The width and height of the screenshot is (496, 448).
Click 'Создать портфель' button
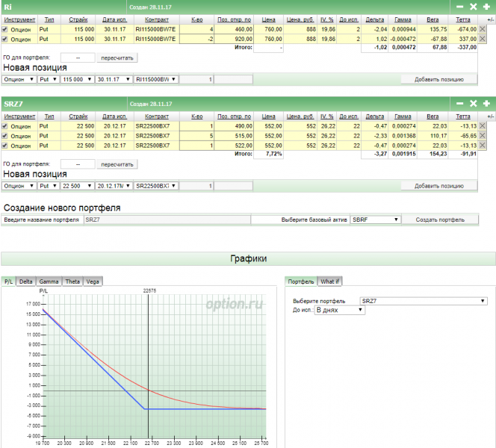pyautogui.click(x=440, y=220)
